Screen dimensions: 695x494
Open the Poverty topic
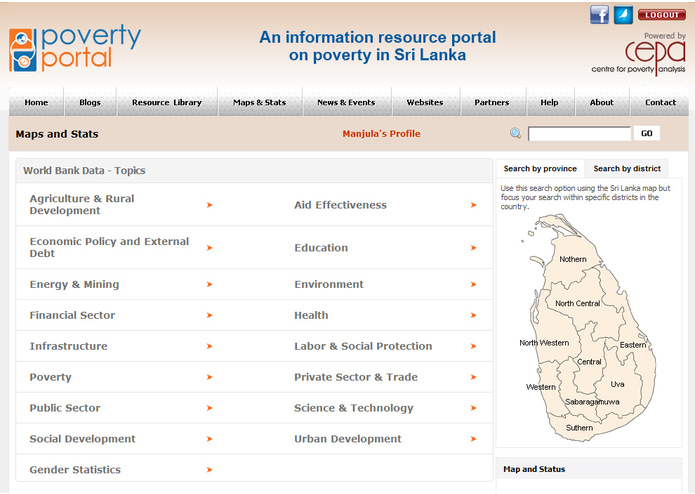pos(51,377)
